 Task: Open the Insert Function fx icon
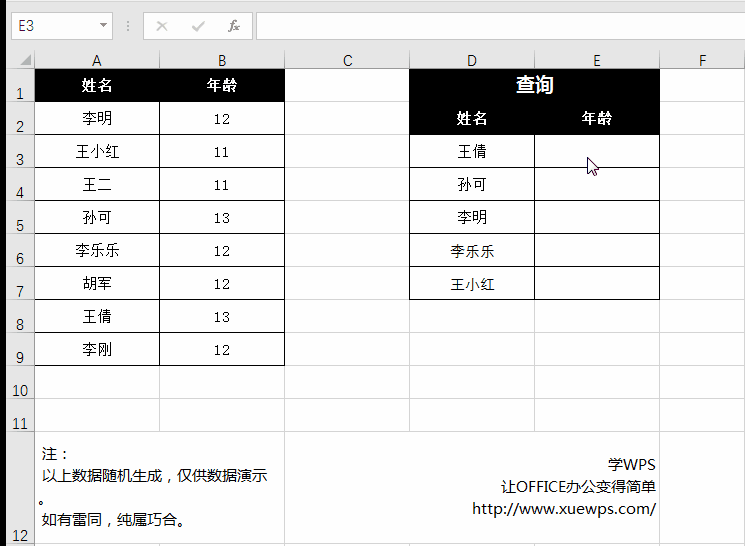click(x=233, y=26)
